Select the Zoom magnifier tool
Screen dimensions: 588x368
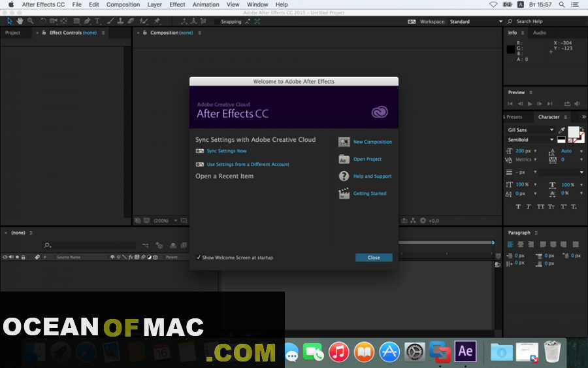[30, 21]
